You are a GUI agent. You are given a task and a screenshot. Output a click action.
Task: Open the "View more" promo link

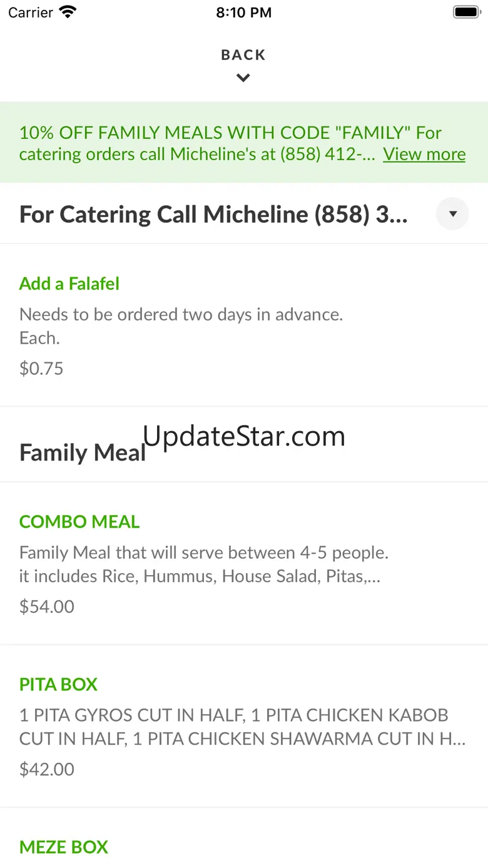[424, 154]
